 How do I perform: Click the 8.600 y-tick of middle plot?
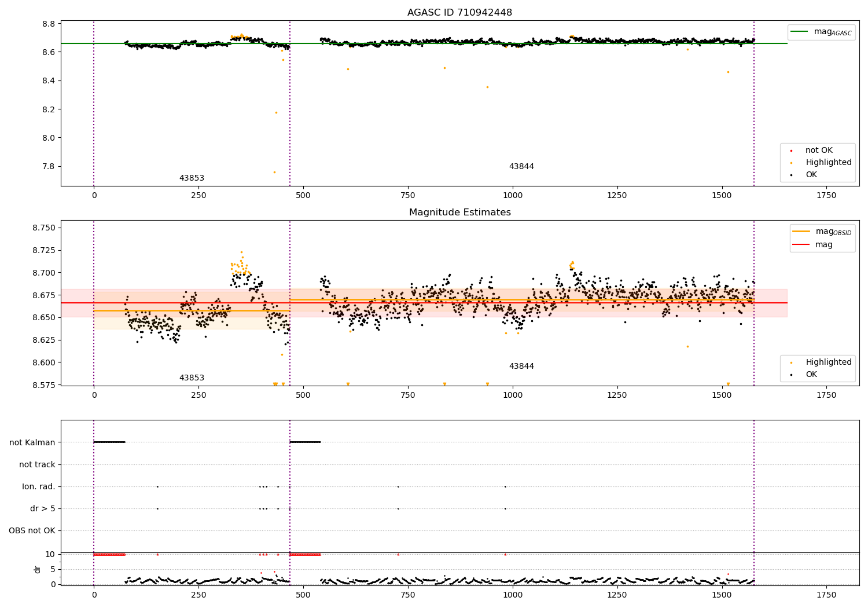(x=44, y=362)
